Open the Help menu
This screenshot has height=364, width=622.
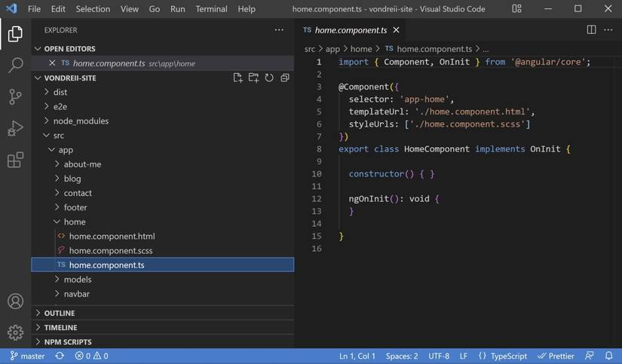pyautogui.click(x=247, y=9)
